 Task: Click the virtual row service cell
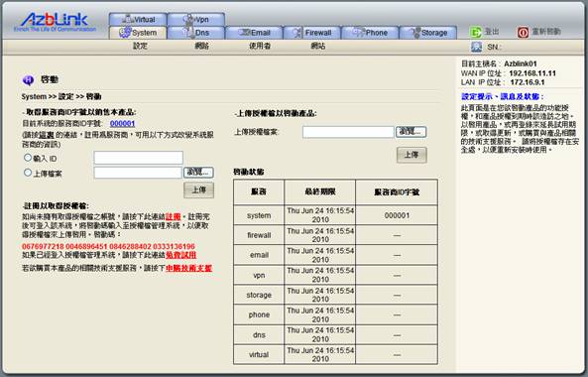click(x=259, y=354)
